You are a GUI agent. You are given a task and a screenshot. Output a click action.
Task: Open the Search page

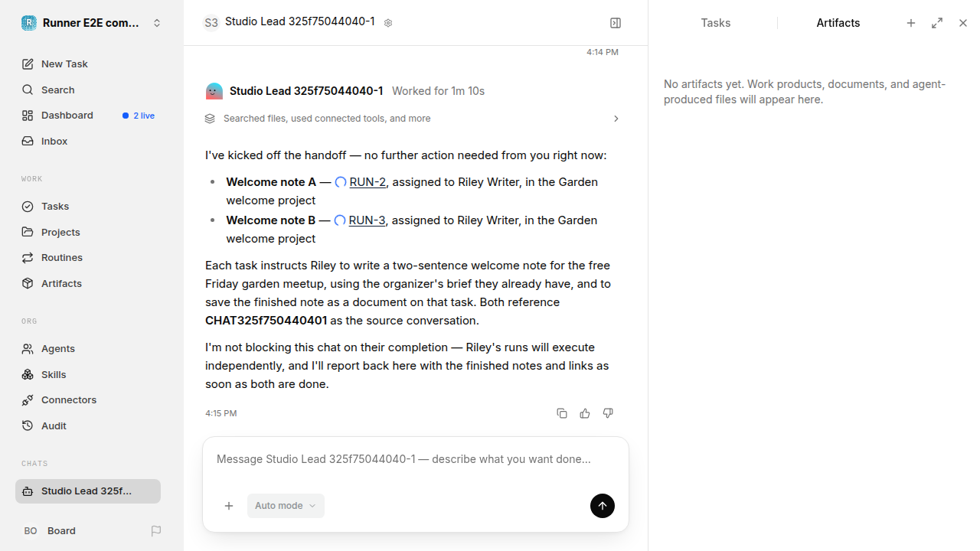(x=88, y=90)
